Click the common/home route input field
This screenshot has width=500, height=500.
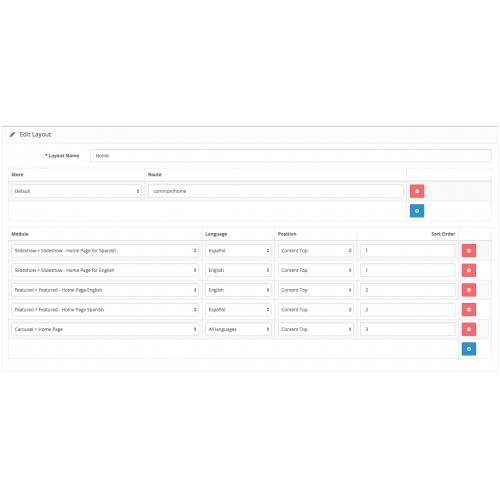pos(276,191)
